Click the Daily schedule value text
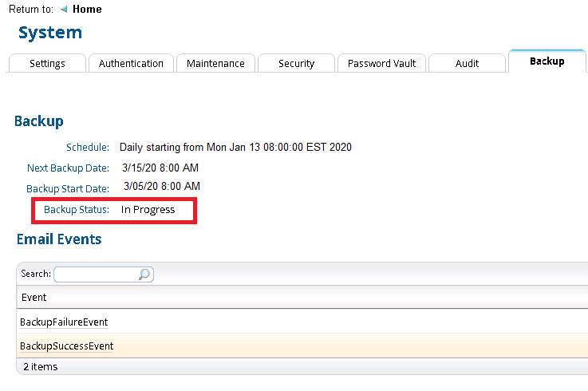This screenshot has width=588, height=391. click(235, 148)
